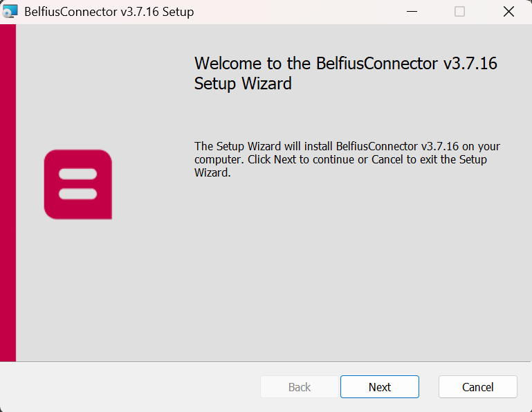
Task: Click the greyed-out maximize button
Action: point(459,12)
